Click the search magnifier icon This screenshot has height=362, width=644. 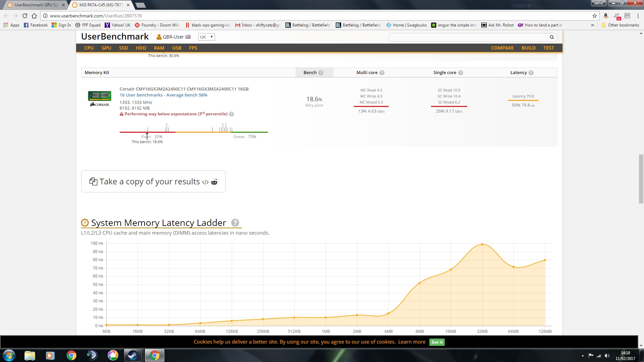551,37
